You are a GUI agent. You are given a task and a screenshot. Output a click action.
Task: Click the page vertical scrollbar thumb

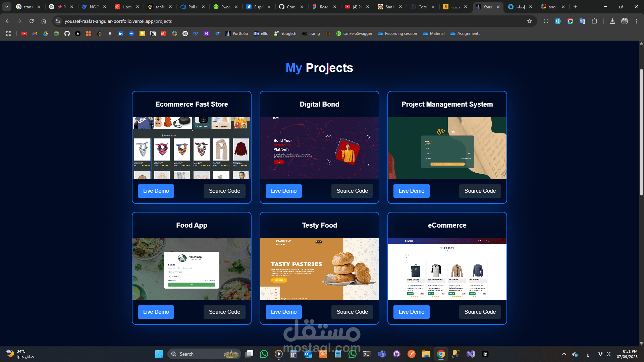[x=641, y=132]
